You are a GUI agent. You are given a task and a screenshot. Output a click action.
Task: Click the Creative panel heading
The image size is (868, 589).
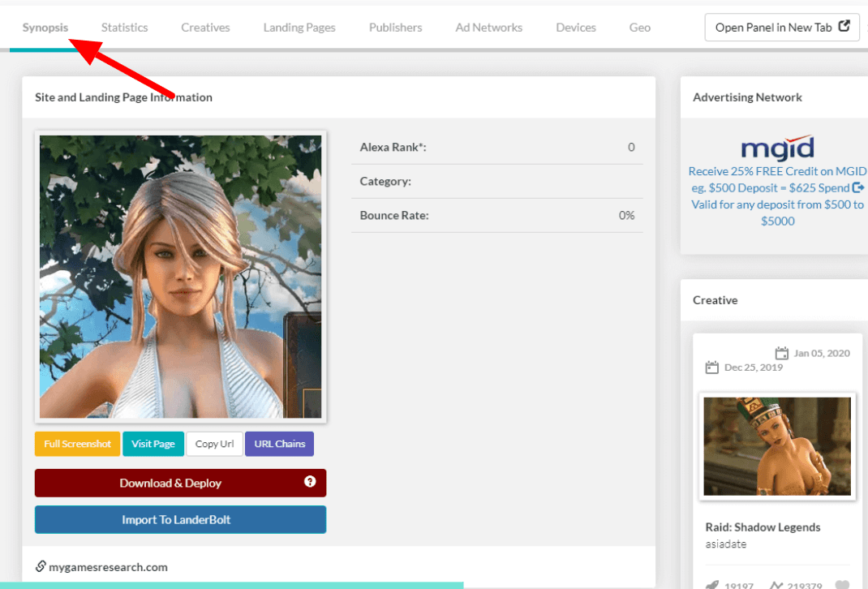pyautogui.click(x=715, y=300)
